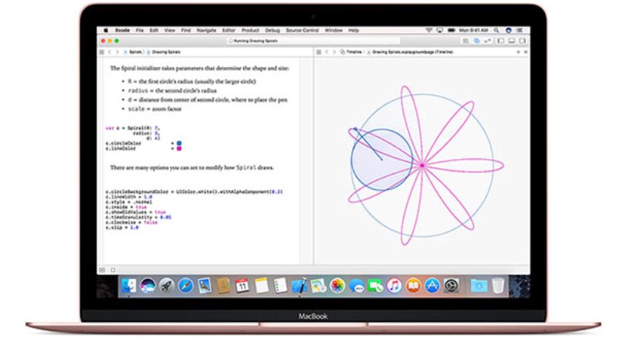This screenshot has width=644, height=342.
Task: Toggle the utilities inspector panel
Action: (x=523, y=41)
